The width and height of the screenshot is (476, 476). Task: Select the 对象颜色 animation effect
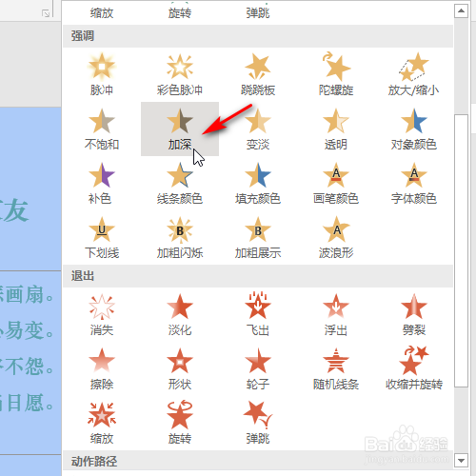click(414, 129)
